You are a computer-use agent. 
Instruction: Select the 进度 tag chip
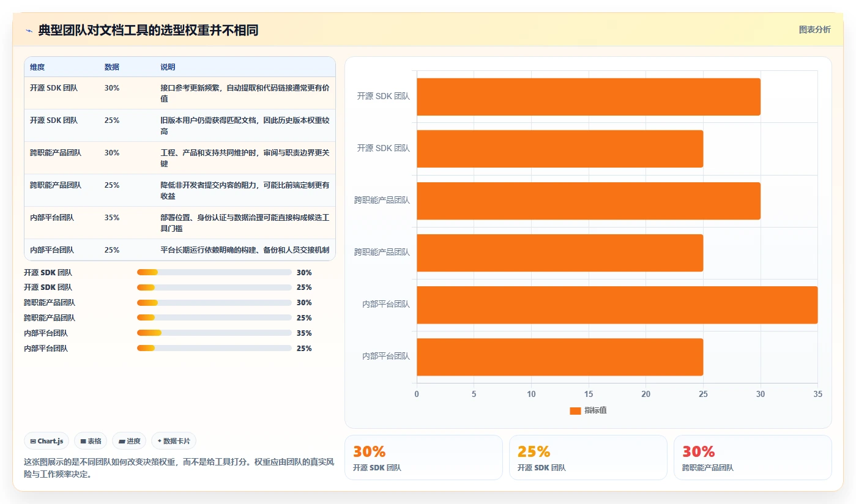click(129, 441)
